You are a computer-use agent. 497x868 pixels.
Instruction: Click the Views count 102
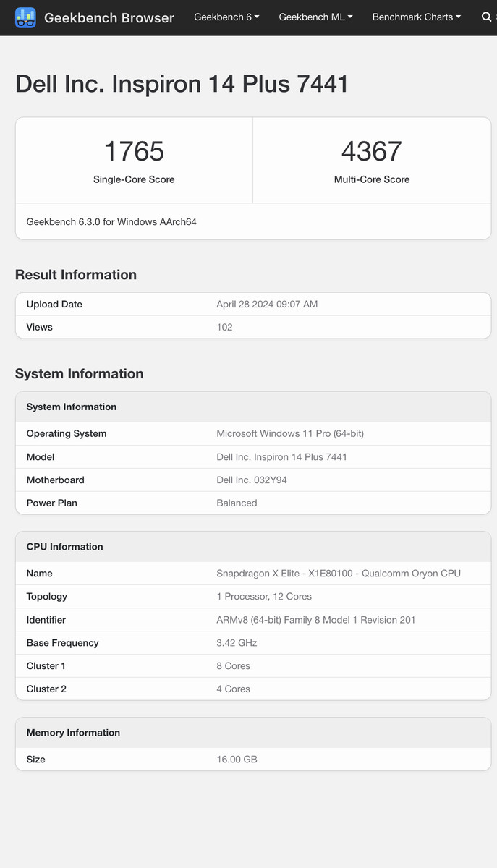(x=224, y=327)
